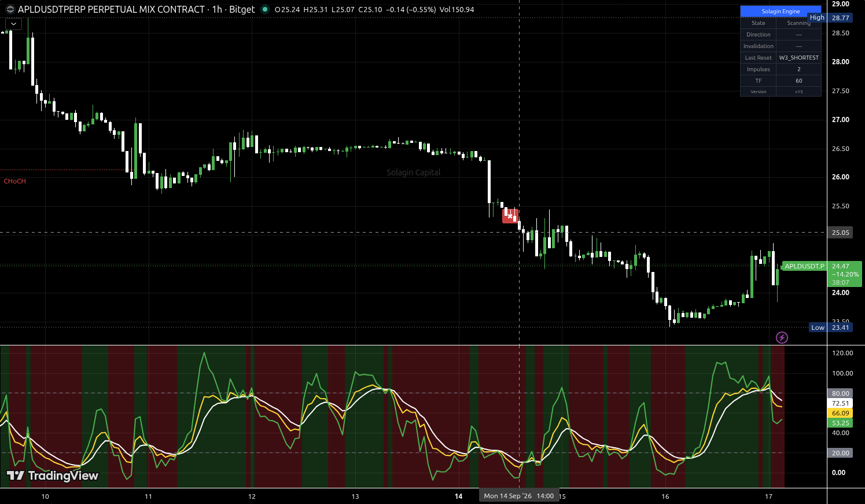The width and height of the screenshot is (865, 504).
Task: Click the Mon 14 Sep '26 14:00 time label
Action: tap(519, 496)
